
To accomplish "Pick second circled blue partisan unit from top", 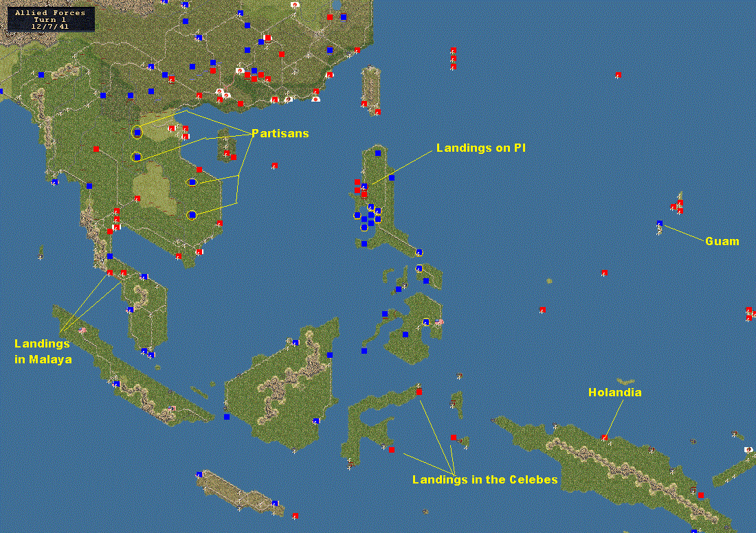I will coord(137,157).
